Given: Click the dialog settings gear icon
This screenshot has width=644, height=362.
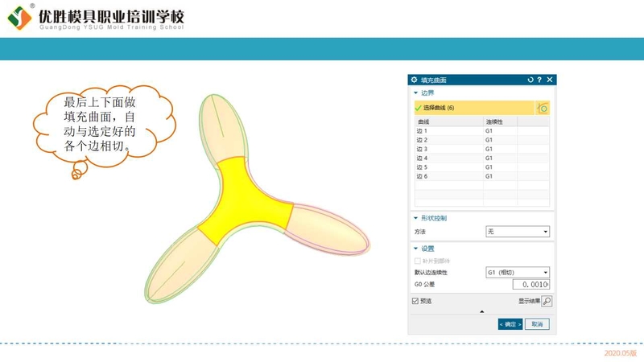Looking at the screenshot, I should coord(414,80).
